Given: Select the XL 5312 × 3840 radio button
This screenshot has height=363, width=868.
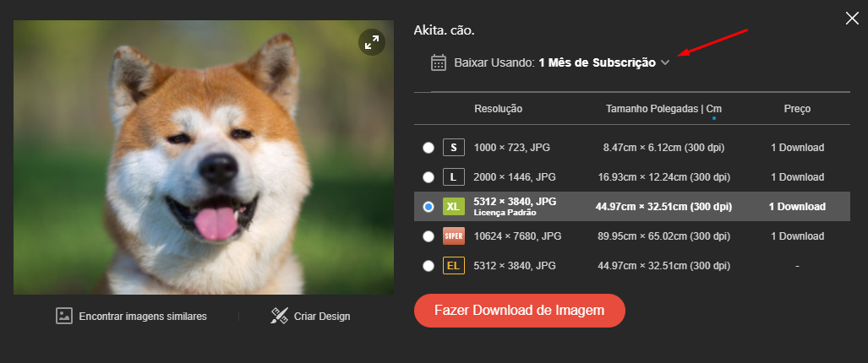Looking at the screenshot, I should (x=429, y=207).
